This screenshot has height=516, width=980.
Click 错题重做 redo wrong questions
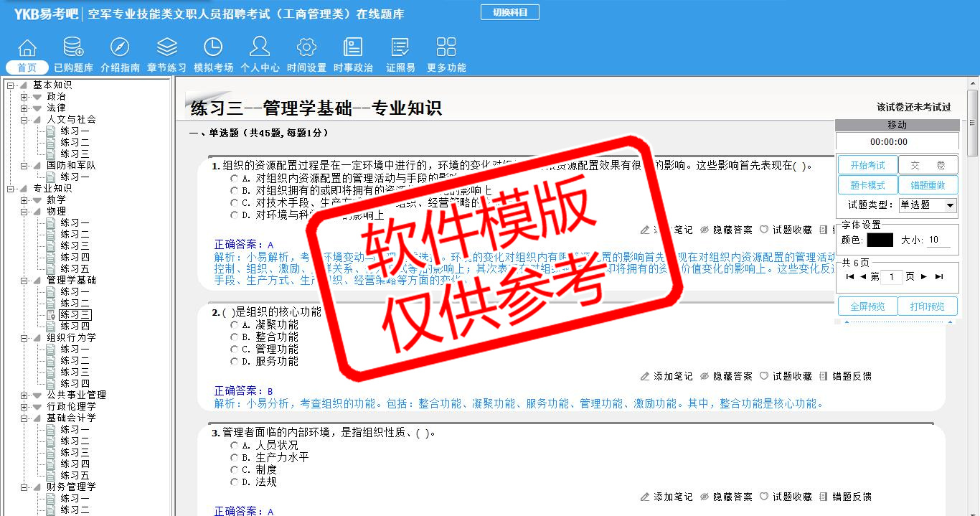(x=928, y=185)
